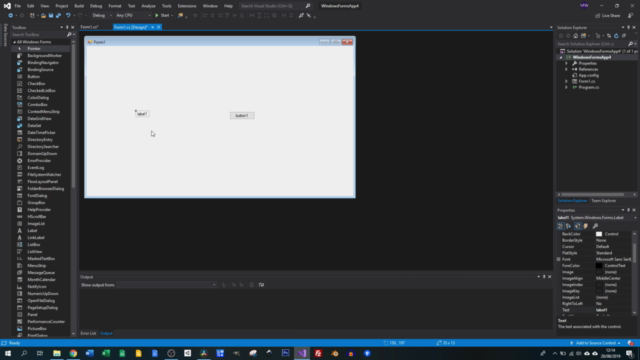The width and height of the screenshot is (640, 360).
Task: Open the Format menu
Action: point(115,6)
